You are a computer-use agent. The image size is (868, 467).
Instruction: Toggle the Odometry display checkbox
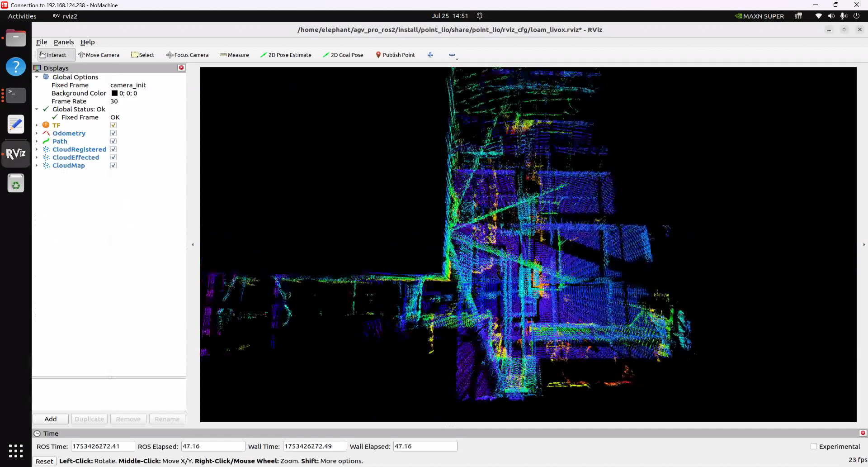[113, 133]
